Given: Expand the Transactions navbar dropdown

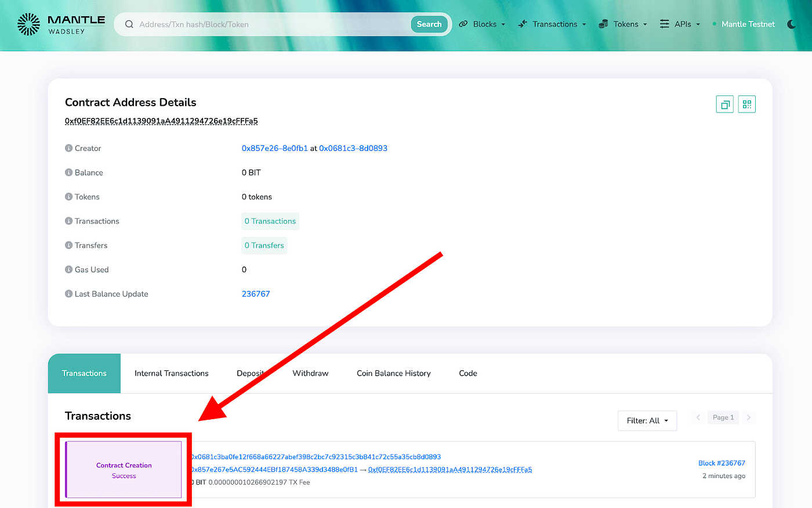Looking at the screenshot, I should pos(552,24).
